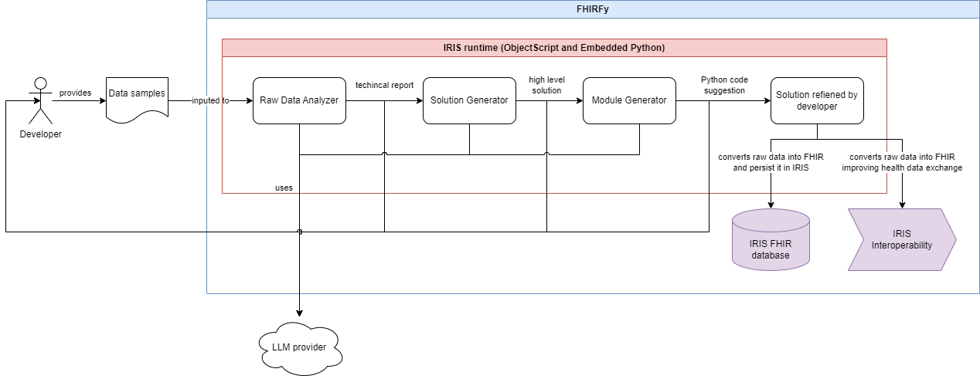Click 'converts raw data into FHIR and persist it' text
This screenshot has height=379, width=980.
point(770,162)
